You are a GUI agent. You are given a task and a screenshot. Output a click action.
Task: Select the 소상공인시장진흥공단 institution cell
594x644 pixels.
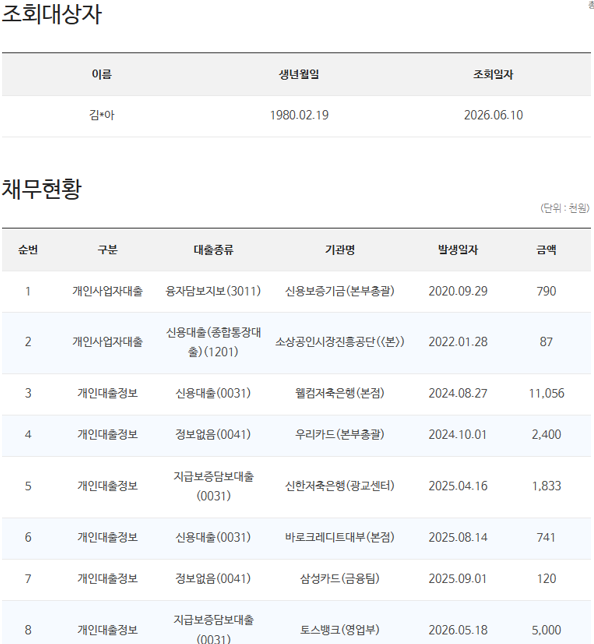click(x=340, y=342)
